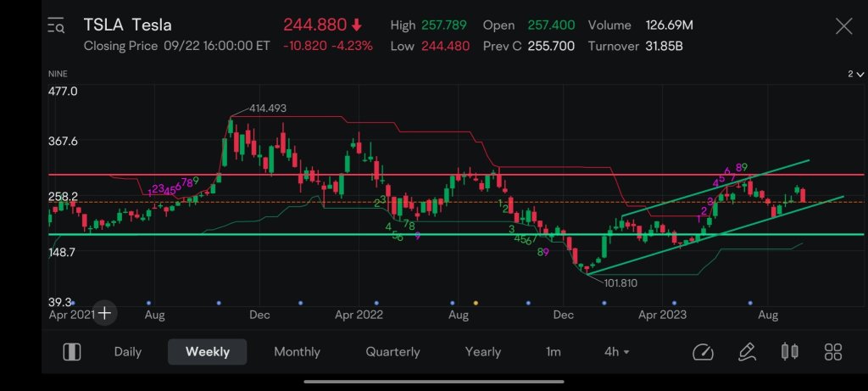868x391 pixels.
Task: Select the pencil drawing tool
Action: [x=747, y=352]
